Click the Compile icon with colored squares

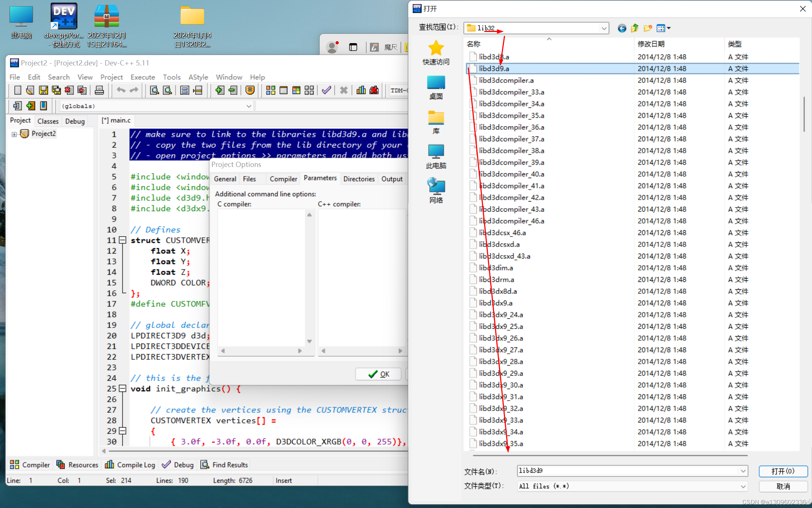[271, 90]
